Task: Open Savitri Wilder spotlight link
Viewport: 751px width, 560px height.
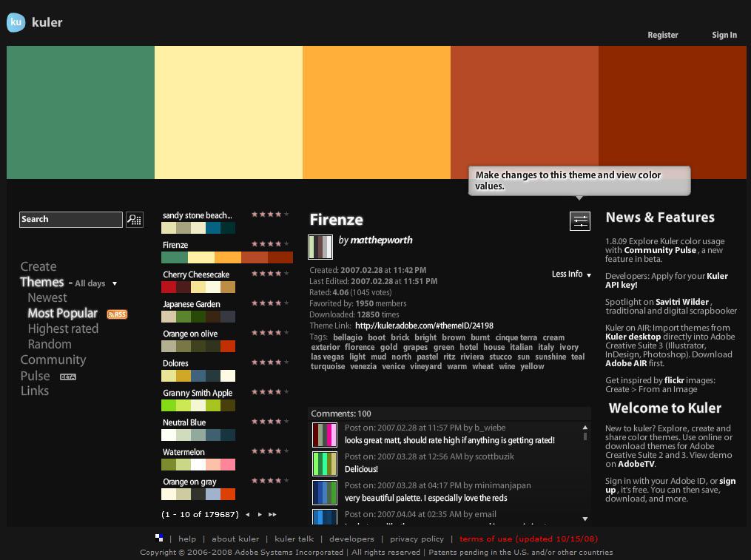Action: pos(682,302)
